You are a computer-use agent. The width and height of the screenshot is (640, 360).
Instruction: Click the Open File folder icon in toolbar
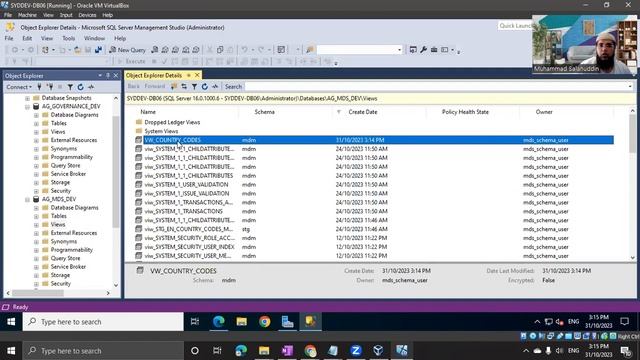click(x=78, y=50)
